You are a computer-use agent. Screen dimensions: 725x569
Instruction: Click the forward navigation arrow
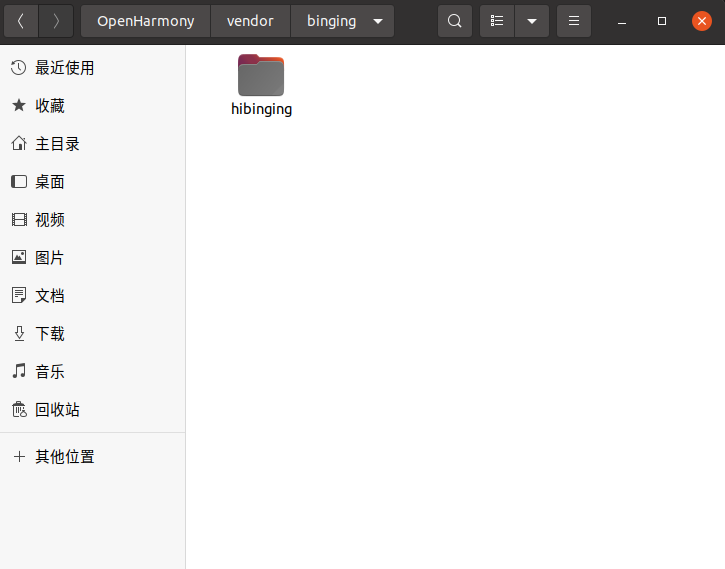click(x=56, y=21)
